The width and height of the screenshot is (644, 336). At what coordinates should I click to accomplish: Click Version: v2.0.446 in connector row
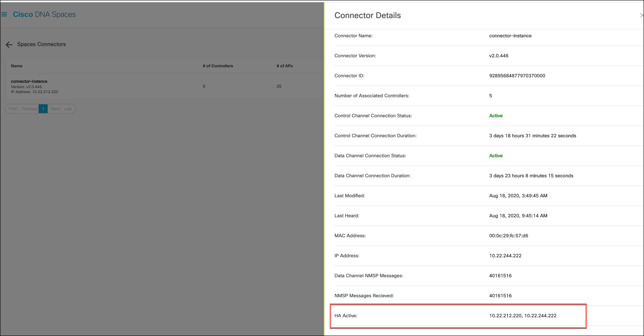(x=26, y=87)
